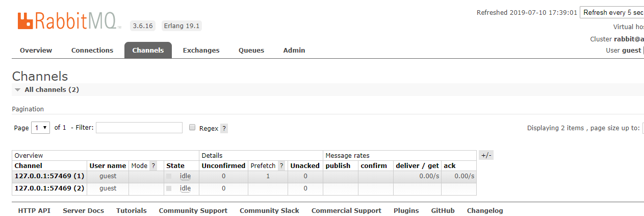
Task: Open the HTTP API footer link
Action: pos(34,210)
